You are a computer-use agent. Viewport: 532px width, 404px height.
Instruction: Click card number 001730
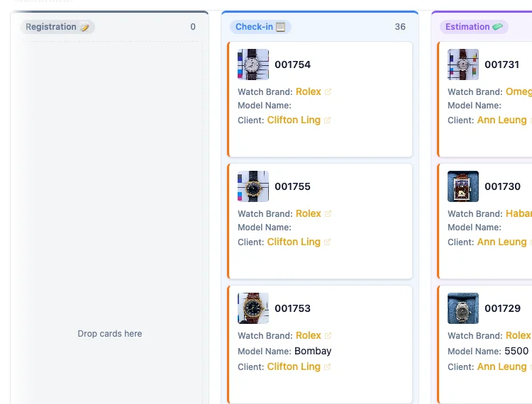click(502, 186)
